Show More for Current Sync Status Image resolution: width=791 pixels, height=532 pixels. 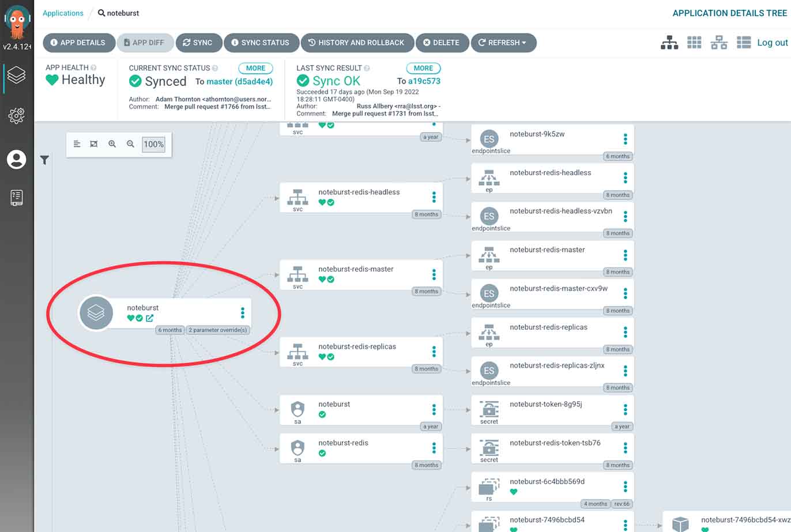[255, 68]
